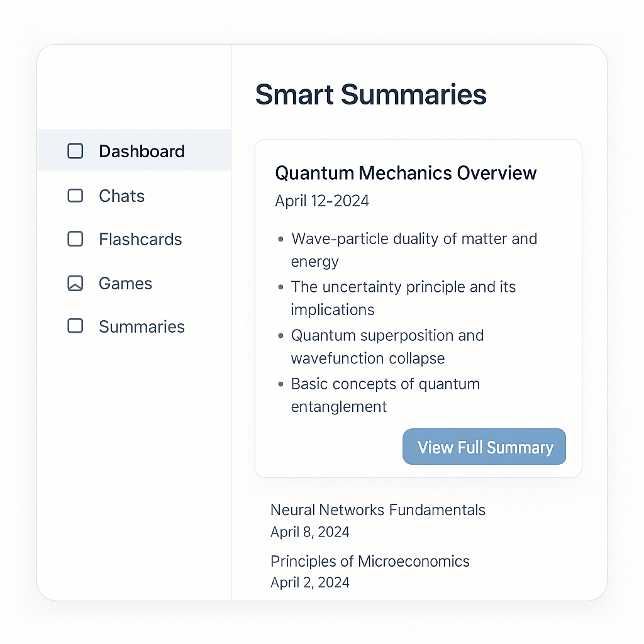Click the Smart Summaries heading
The width and height of the screenshot is (644, 644).
click(x=371, y=95)
